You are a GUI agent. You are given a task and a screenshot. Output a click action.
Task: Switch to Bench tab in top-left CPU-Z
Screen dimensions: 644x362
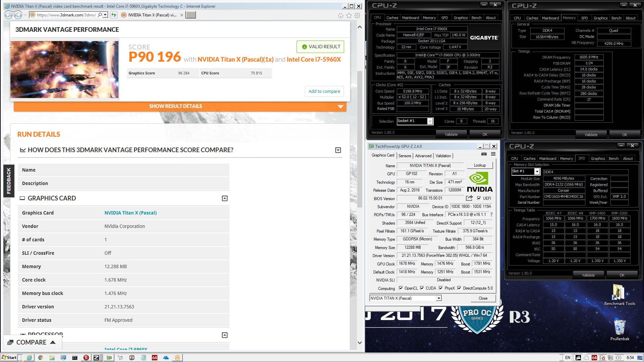coord(476,18)
